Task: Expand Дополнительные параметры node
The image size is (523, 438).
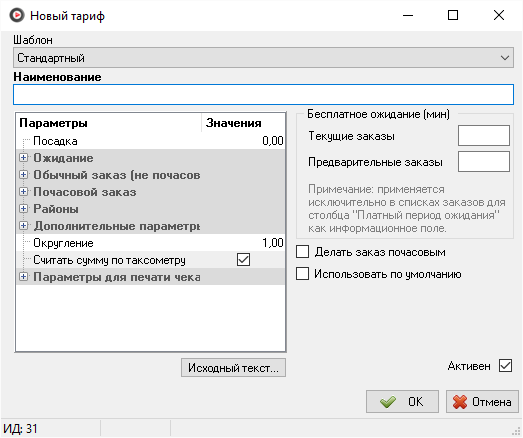Action: click(x=23, y=226)
